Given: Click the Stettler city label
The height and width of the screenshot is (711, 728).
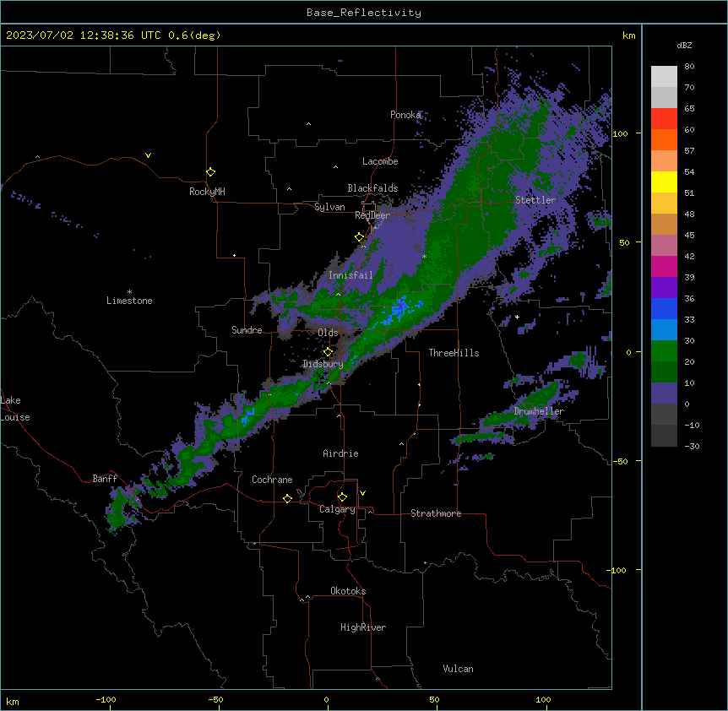Looking at the screenshot, I should (535, 200).
